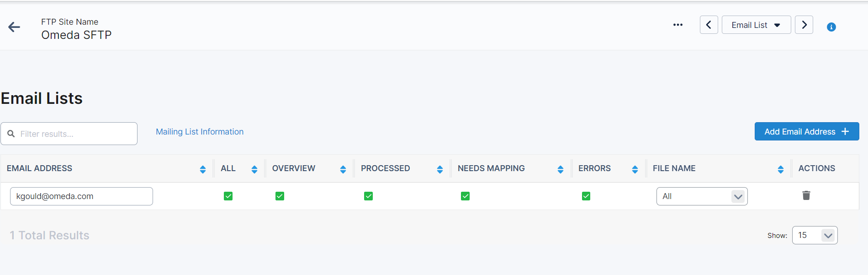The width and height of the screenshot is (868, 275).
Task: Disable the Errors checkbox
Action: (586, 196)
